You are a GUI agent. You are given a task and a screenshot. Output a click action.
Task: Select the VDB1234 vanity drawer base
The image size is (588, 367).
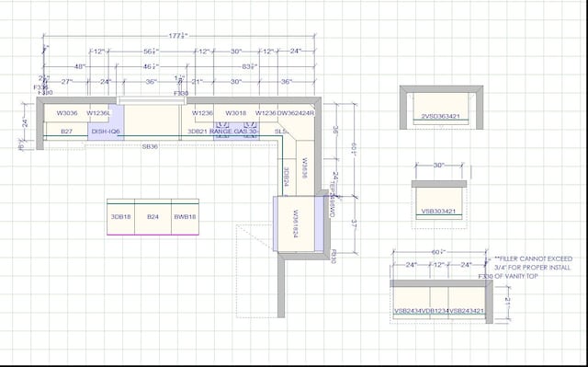point(439,311)
